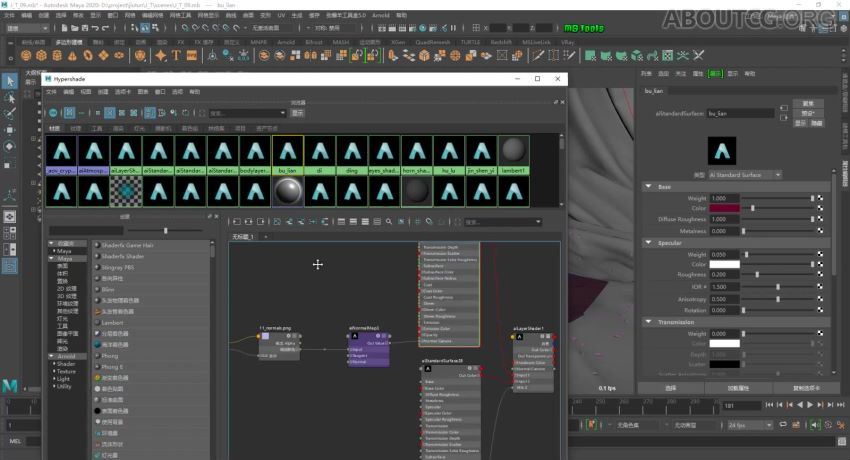This screenshot has height=460, width=850.
Task: Click the go to start button
Action: click(769, 405)
